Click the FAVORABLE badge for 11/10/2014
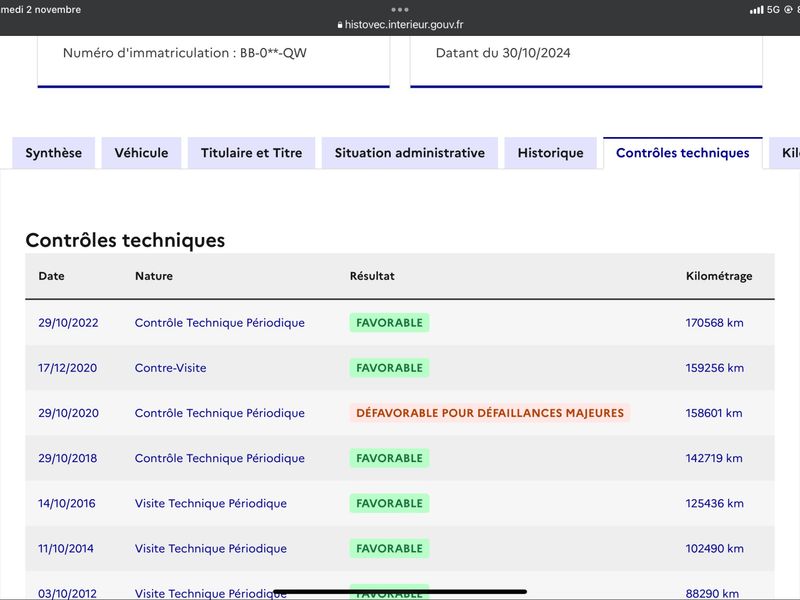Viewport: 800px width, 600px height. click(x=389, y=548)
